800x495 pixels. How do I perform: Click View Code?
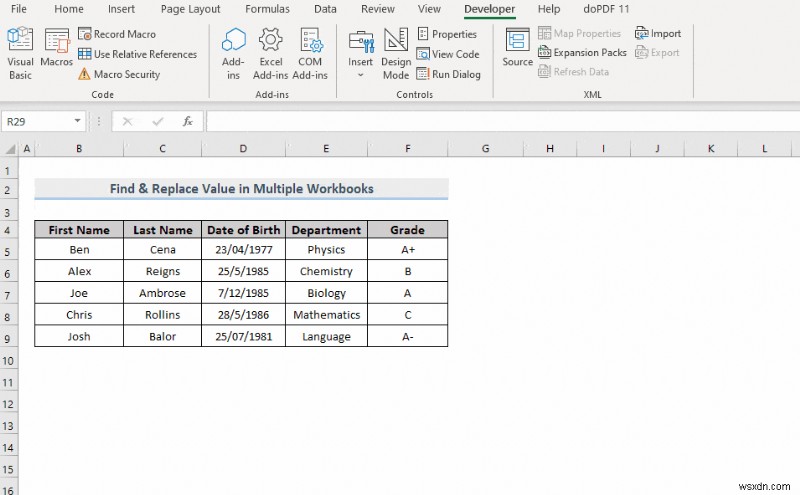click(448, 54)
